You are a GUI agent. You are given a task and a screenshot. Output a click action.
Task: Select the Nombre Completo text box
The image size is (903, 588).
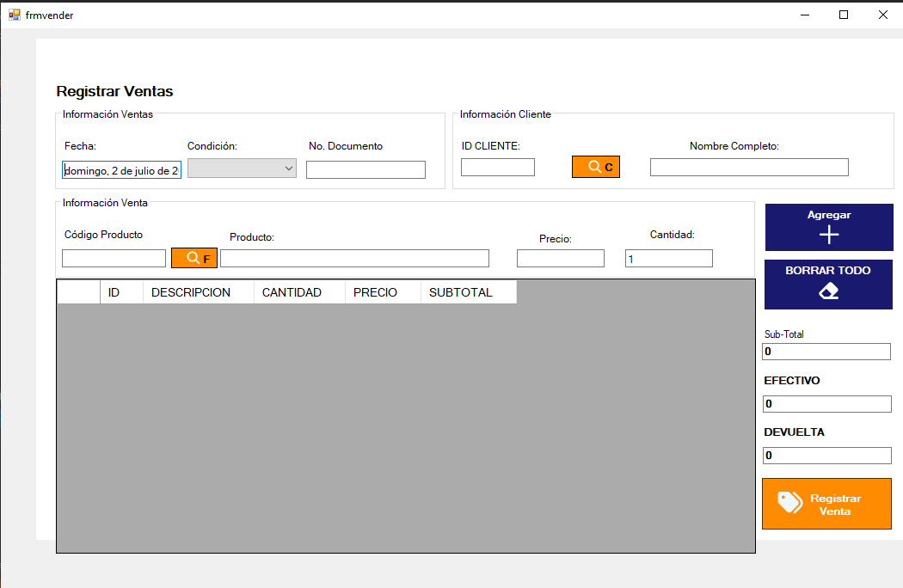tap(748, 167)
